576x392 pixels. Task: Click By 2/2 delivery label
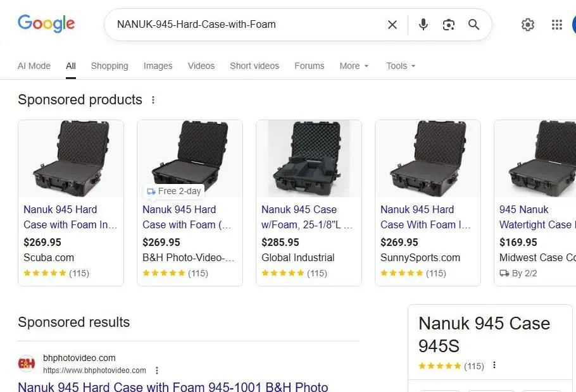(x=518, y=273)
